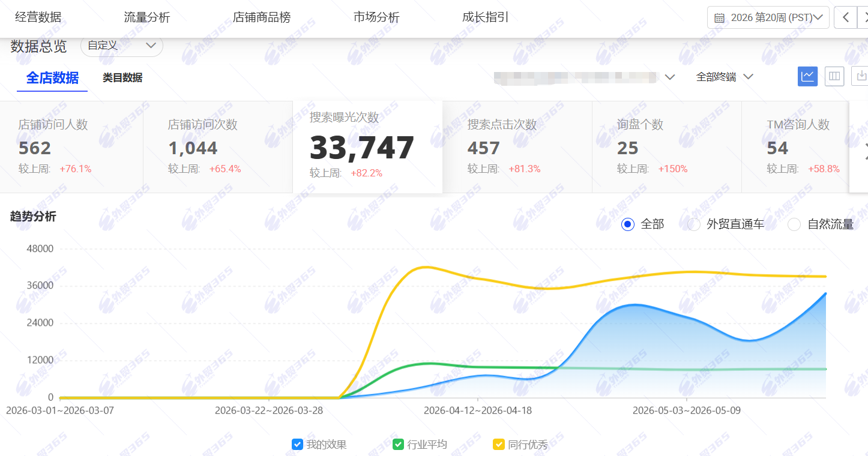This screenshot has height=456, width=868.
Task: Uncheck the 我的效果 legend checkbox
Action: [x=297, y=445]
